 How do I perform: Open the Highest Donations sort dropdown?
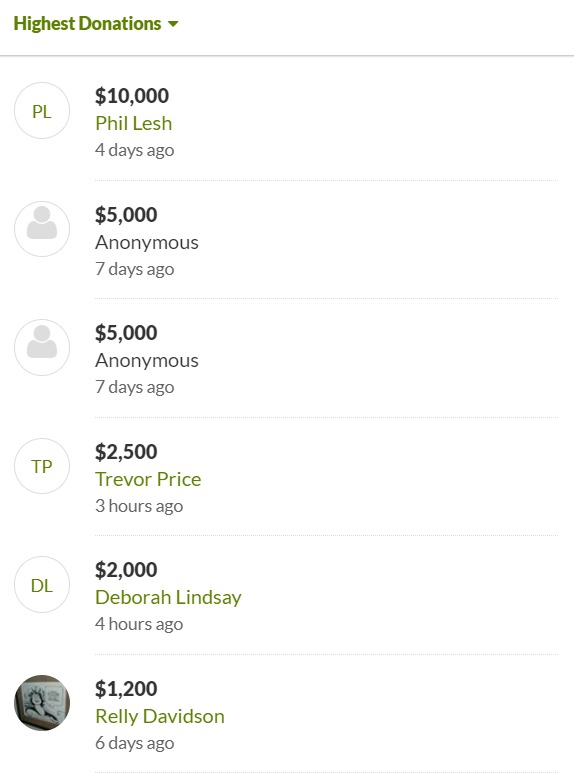point(96,24)
